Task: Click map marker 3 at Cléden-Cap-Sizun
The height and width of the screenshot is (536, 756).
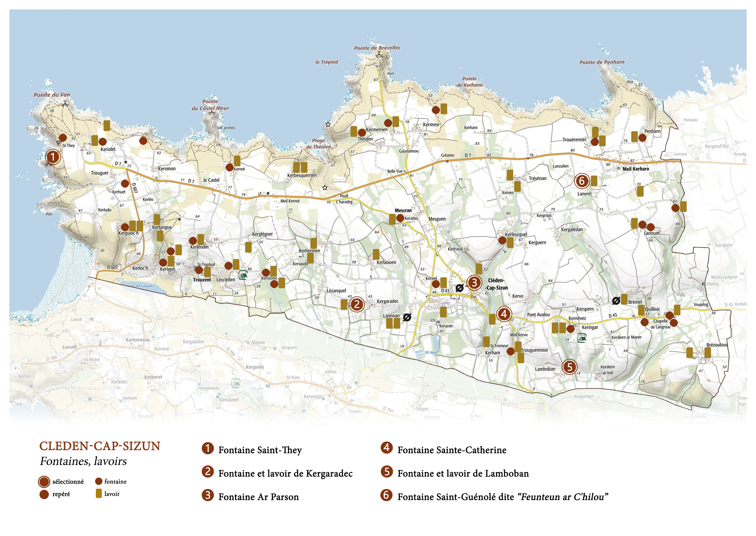Action: point(474,282)
